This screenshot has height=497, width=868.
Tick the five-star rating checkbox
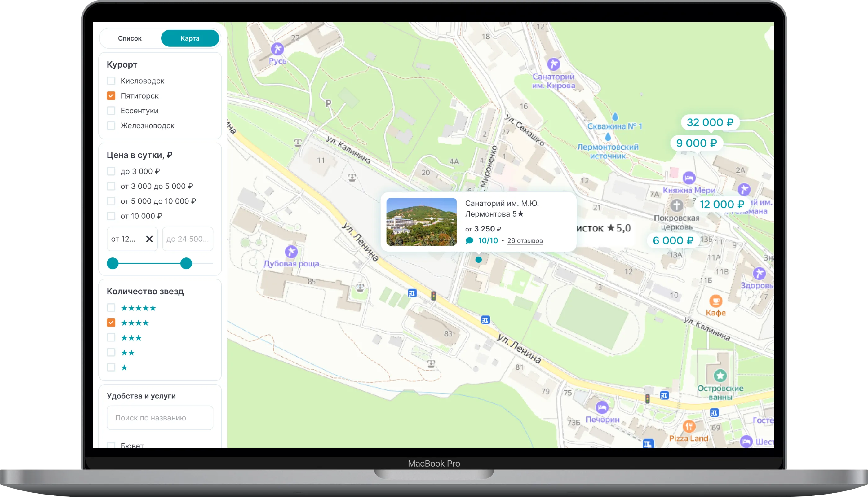[x=111, y=308]
